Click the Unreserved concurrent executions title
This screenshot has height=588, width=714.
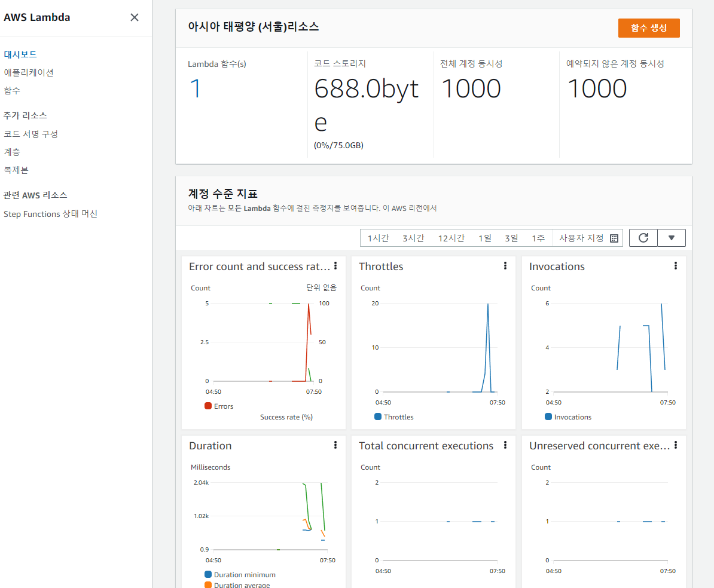pos(599,446)
